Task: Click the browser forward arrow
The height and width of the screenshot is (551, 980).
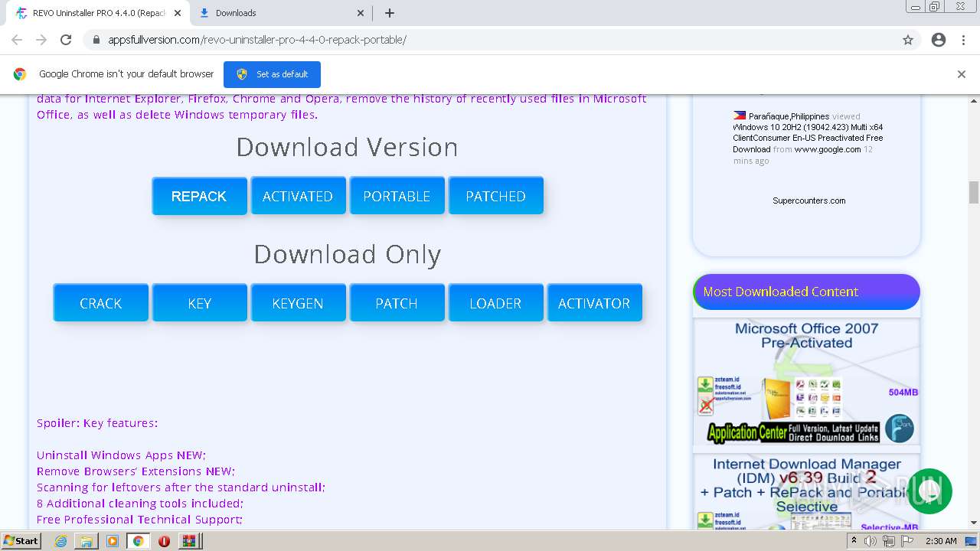Action: 41,40
